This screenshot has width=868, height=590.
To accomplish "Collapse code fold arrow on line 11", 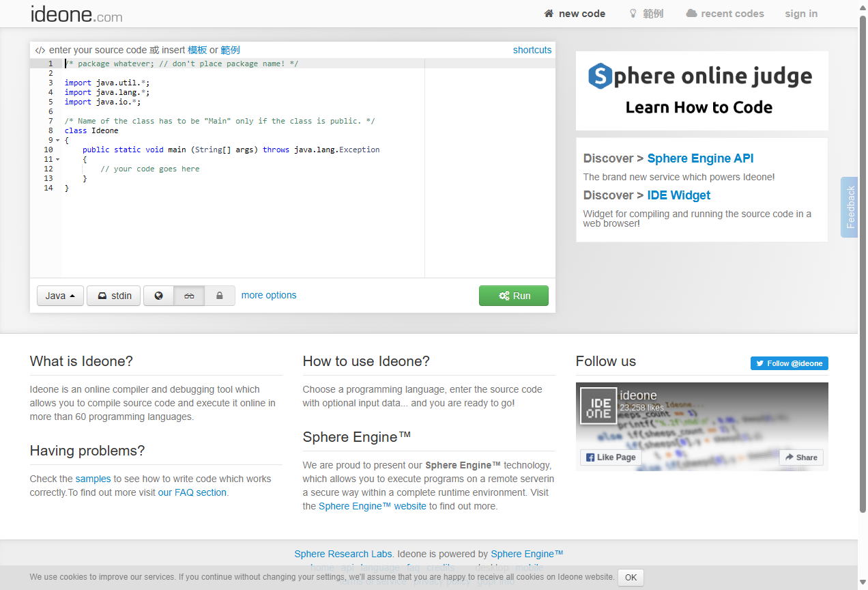I will (58, 160).
